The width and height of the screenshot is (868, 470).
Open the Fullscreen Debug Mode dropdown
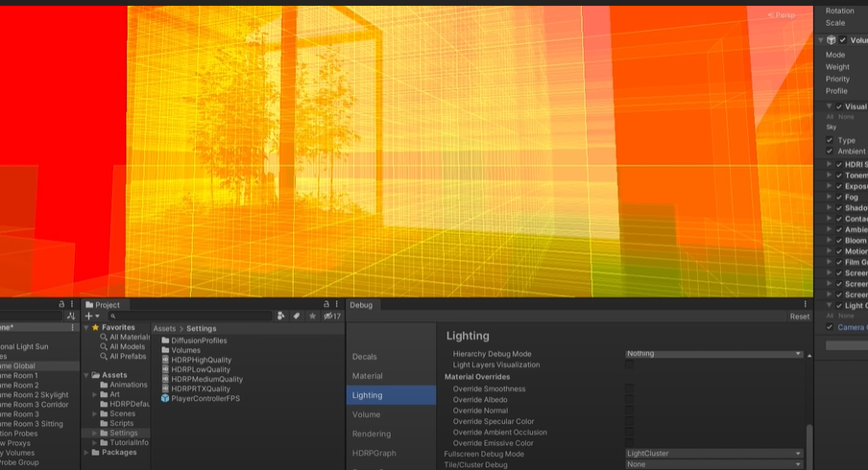point(714,454)
